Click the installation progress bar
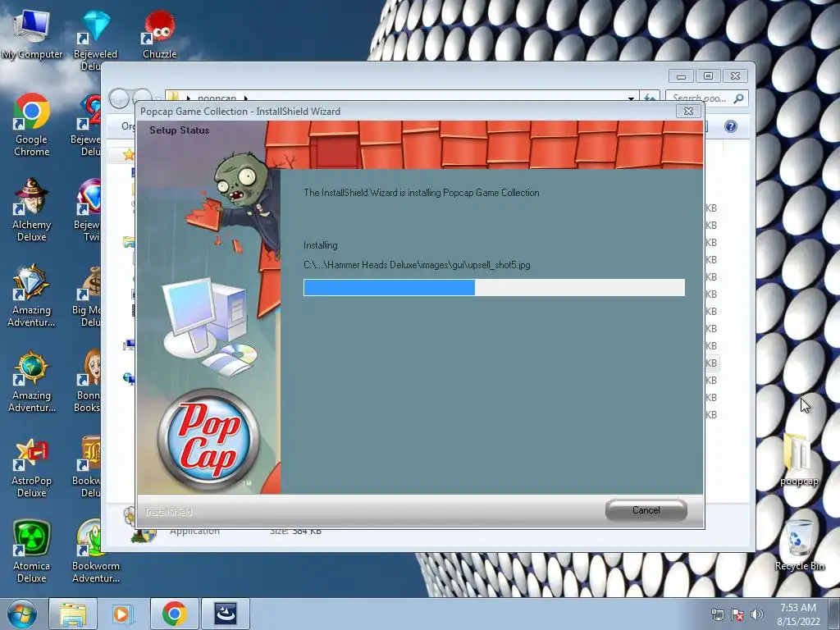840x630 pixels. tap(494, 287)
